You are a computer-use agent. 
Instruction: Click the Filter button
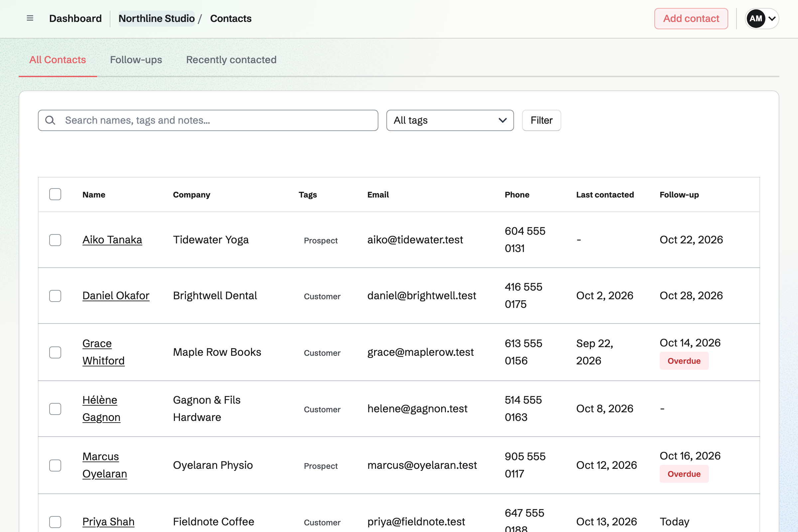pyautogui.click(x=542, y=120)
